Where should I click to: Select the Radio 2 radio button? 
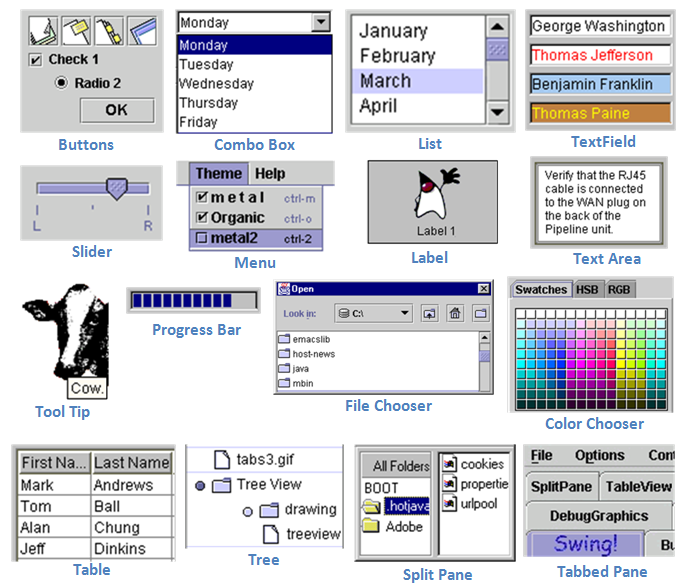pos(62,83)
